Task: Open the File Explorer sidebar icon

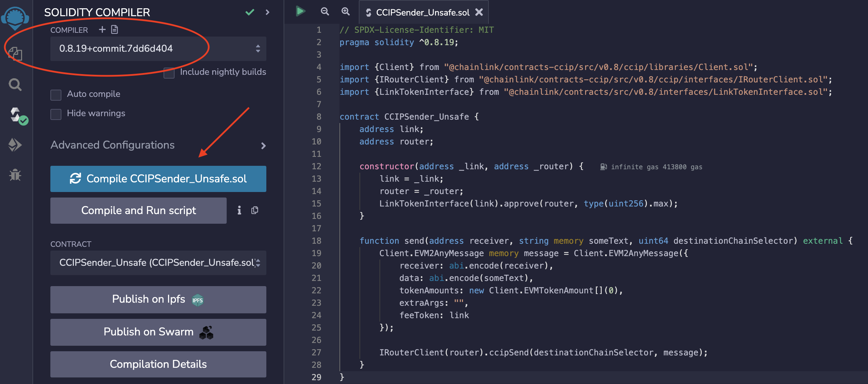Action: (15, 54)
